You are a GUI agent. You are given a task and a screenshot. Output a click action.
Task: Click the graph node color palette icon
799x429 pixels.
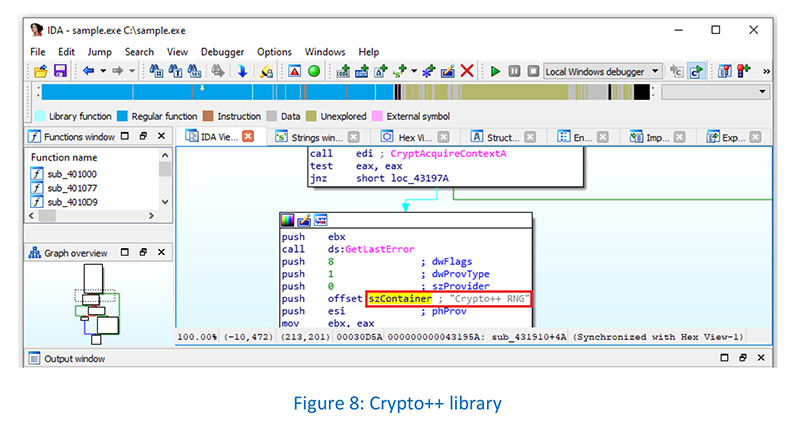click(288, 220)
